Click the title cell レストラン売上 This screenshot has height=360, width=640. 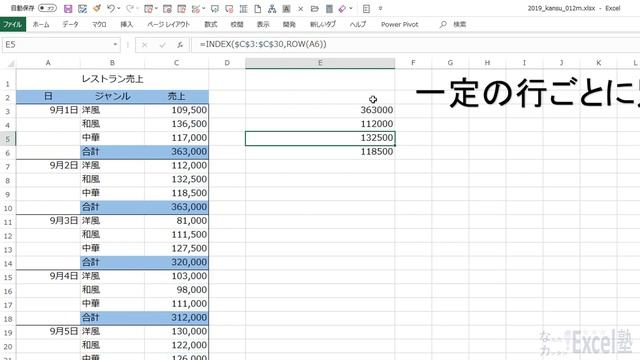pyautogui.click(x=112, y=79)
